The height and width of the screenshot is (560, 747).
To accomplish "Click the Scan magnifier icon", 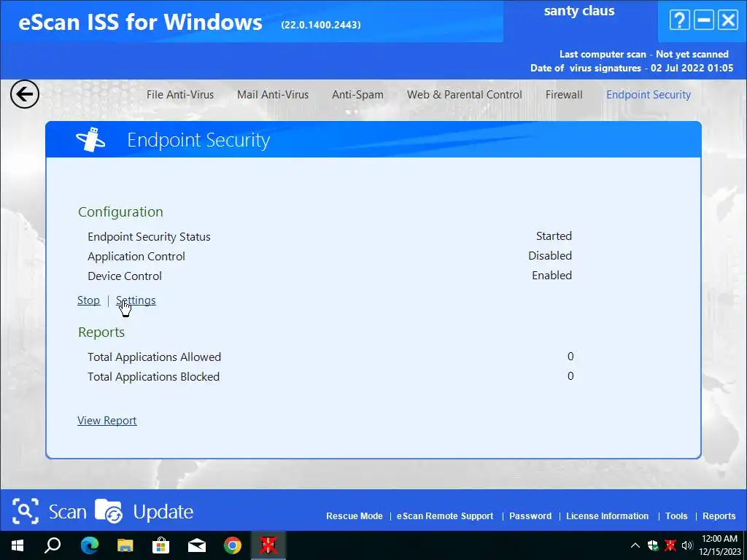I will point(26,511).
